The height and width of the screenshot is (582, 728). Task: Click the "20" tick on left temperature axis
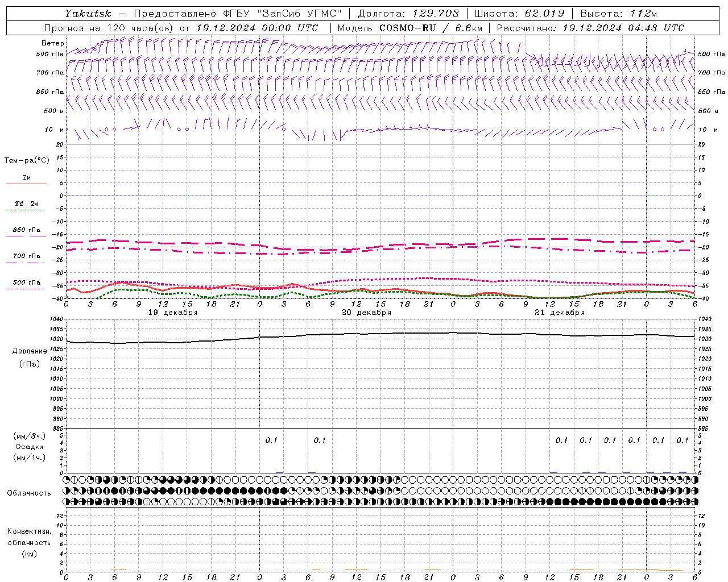coord(61,144)
